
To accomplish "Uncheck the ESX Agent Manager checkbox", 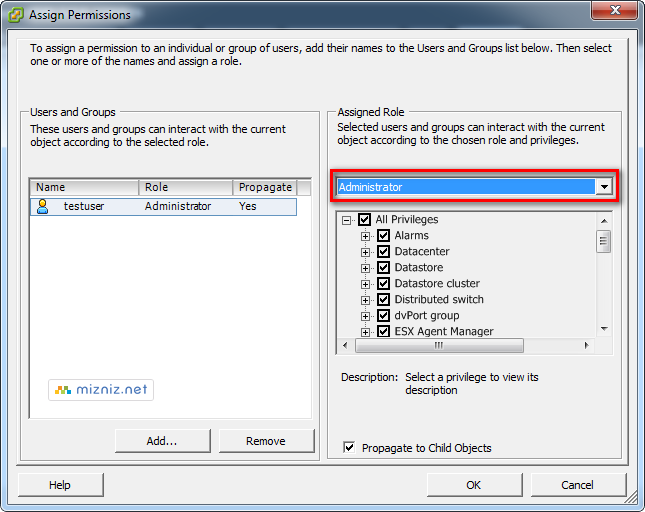I will point(383,331).
